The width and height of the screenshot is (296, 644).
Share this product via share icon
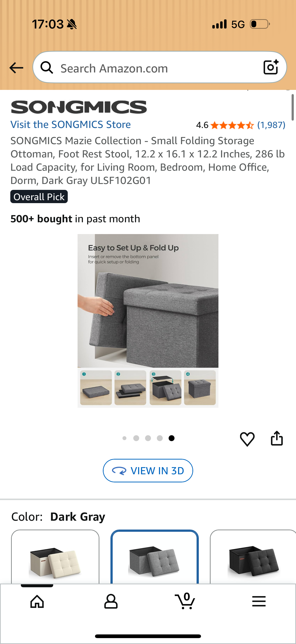pyautogui.click(x=277, y=438)
